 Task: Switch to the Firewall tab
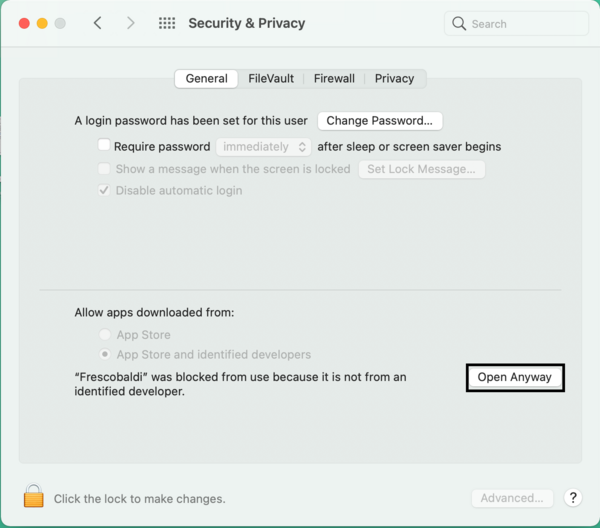[334, 78]
